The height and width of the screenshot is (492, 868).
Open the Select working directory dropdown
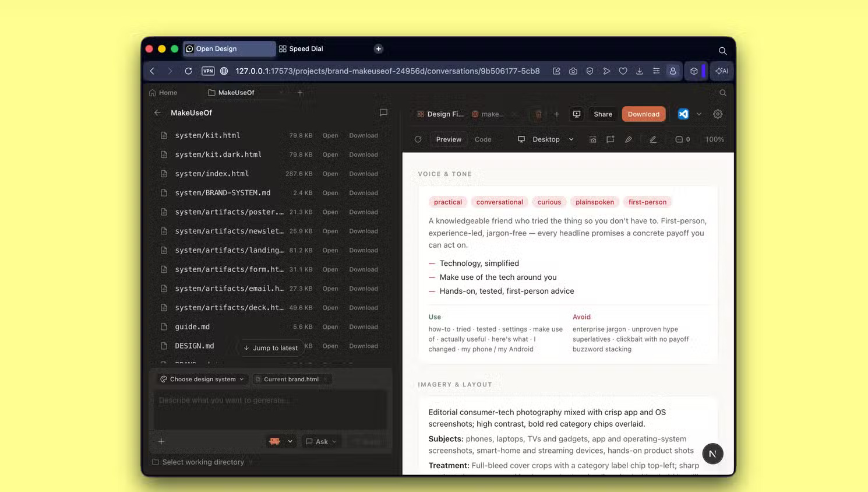point(203,462)
